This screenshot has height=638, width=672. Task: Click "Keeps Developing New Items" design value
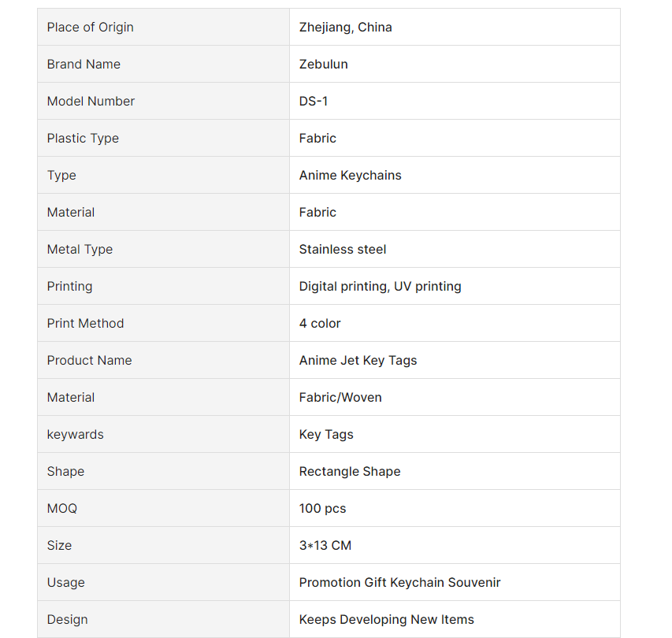pos(386,620)
